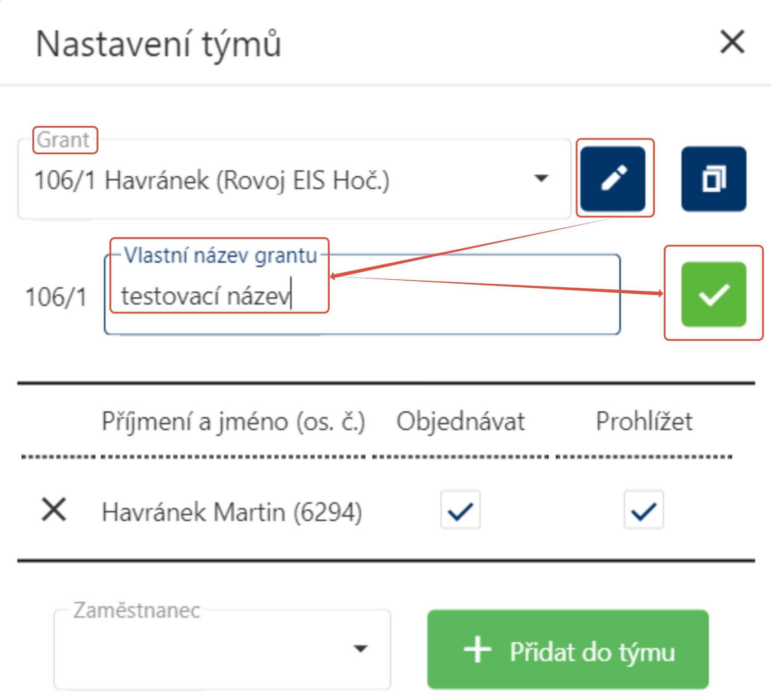Screen dimensions: 771x700
Task: Expand the Zaměstnanec dropdown arrow
Action: click(x=361, y=649)
